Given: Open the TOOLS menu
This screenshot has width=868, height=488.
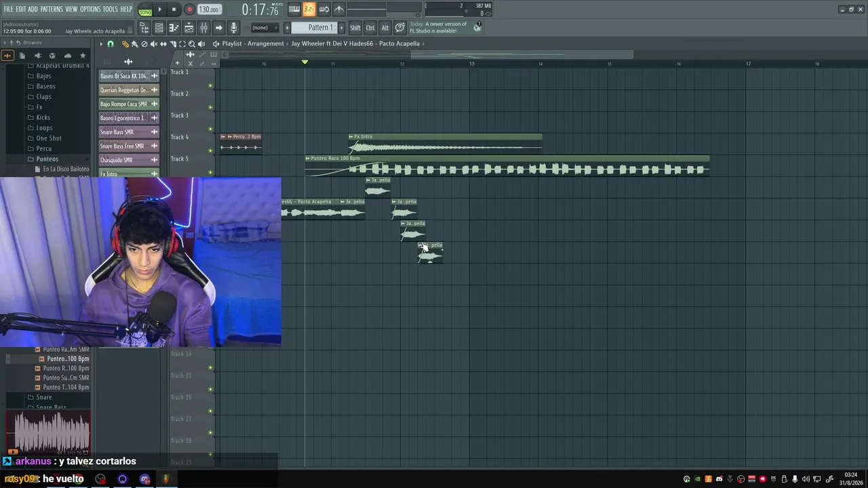Looking at the screenshot, I should point(111,9).
